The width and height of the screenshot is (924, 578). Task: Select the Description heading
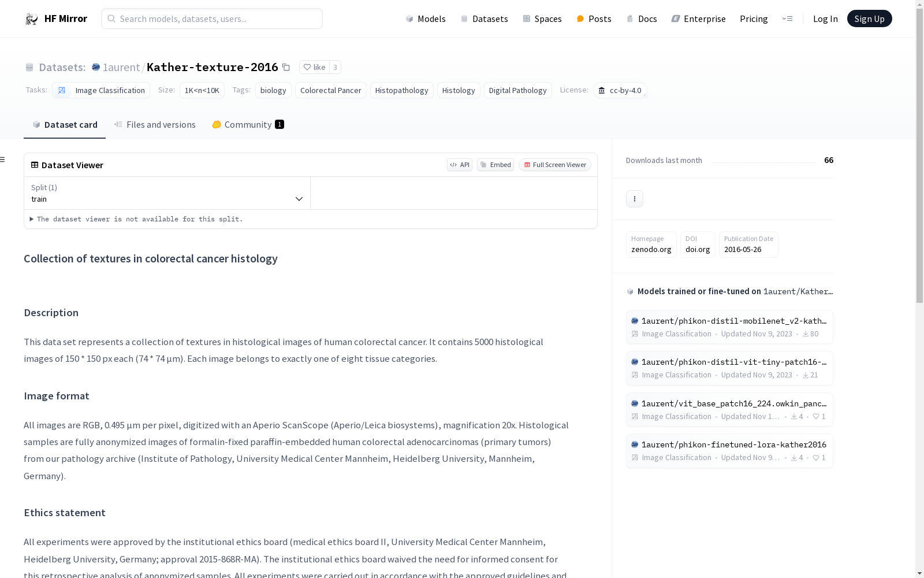51,313
